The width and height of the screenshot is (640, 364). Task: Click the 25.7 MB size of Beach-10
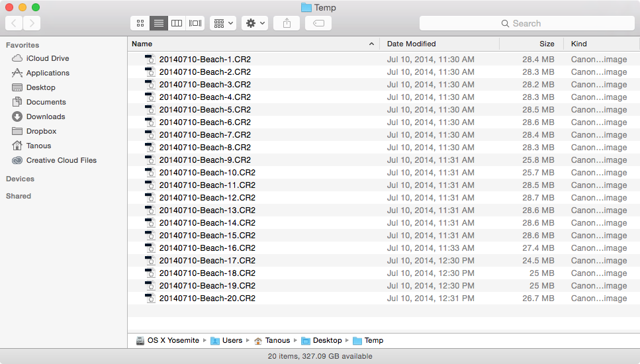[x=538, y=173]
